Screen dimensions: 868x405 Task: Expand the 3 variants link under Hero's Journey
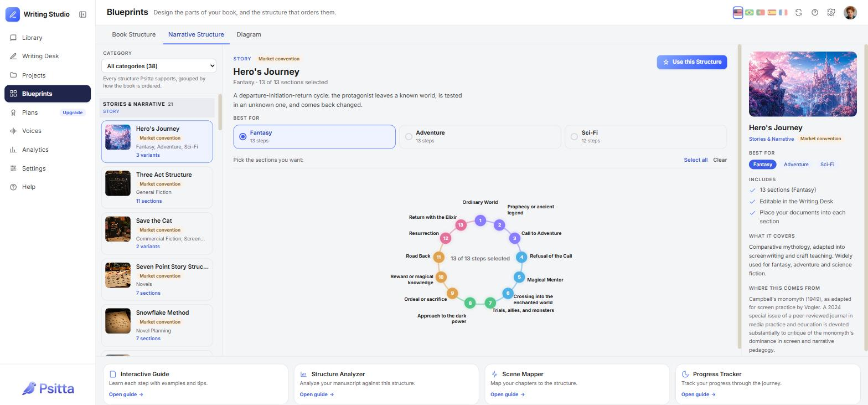coord(148,155)
